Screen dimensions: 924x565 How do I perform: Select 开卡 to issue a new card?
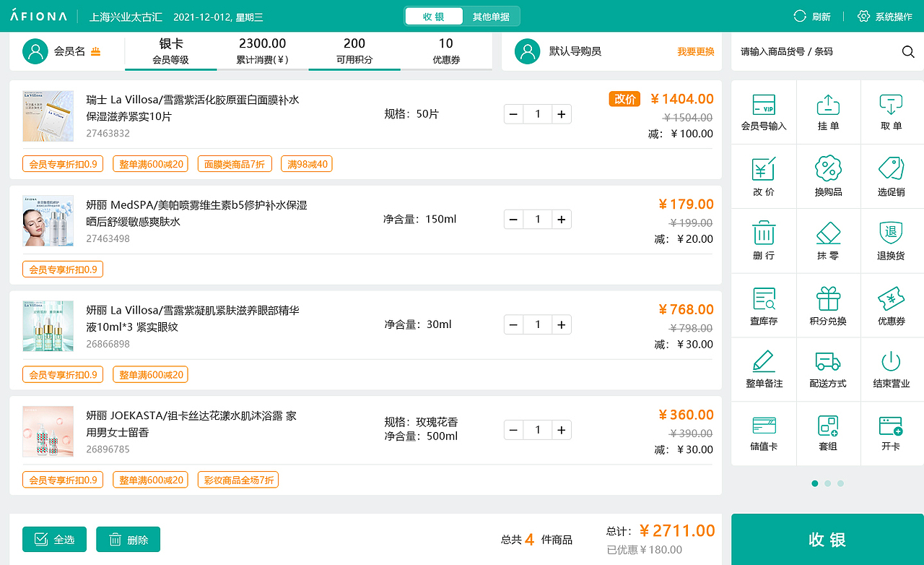(x=892, y=433)
